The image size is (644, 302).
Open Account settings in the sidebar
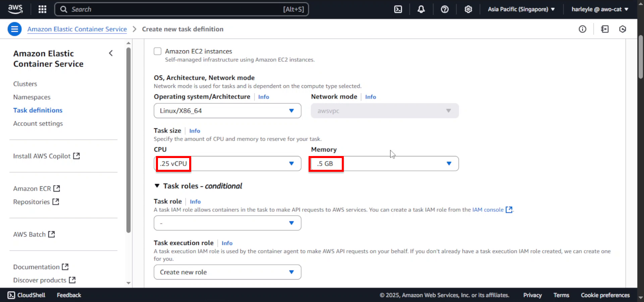coord(38,123)
